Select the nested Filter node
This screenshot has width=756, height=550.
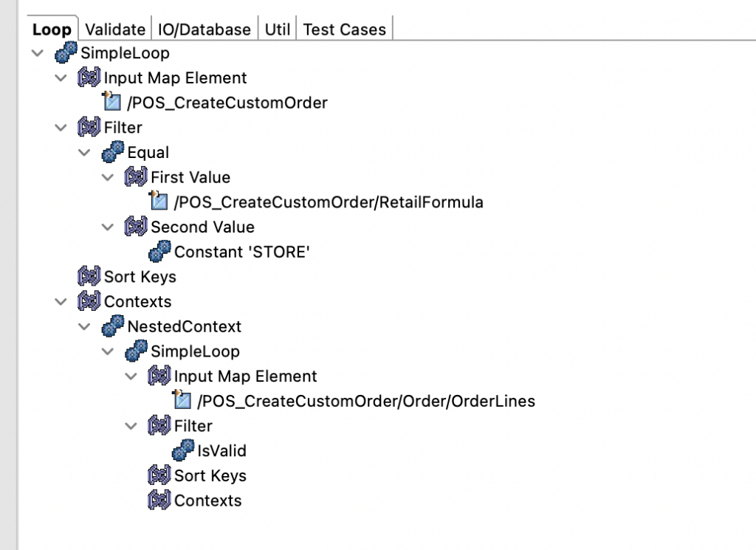[194, 425]
